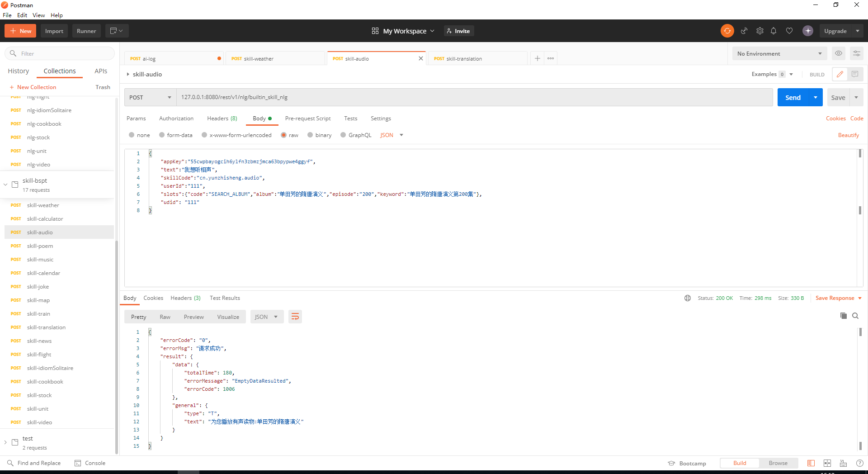The height and width of the screenshot is (474, 868).
Task: Open the response Test Results tab
Action: coord(225,298)
